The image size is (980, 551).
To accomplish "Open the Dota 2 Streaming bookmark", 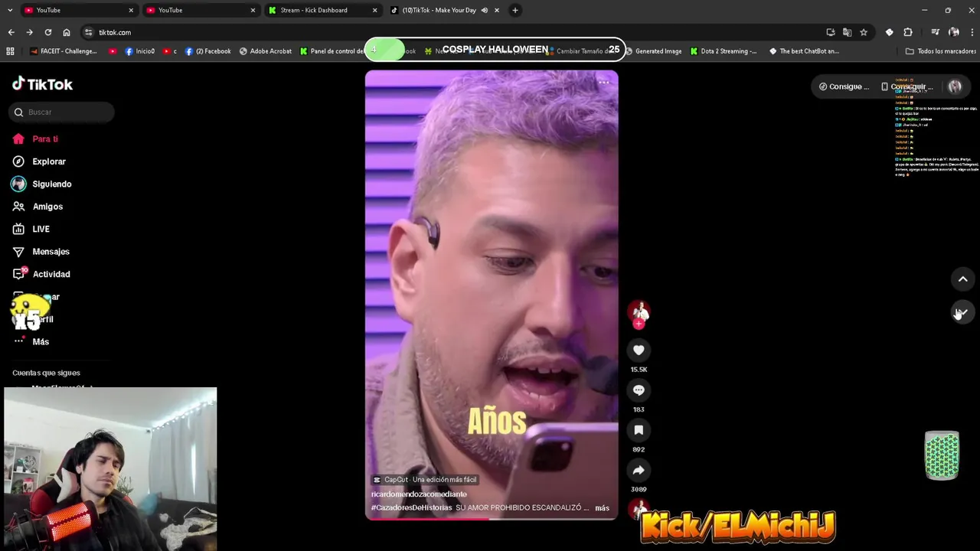I will 723,51.
